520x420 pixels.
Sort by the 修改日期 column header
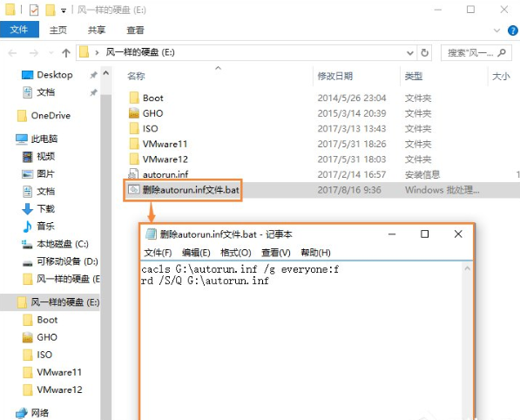pos(334,76)
